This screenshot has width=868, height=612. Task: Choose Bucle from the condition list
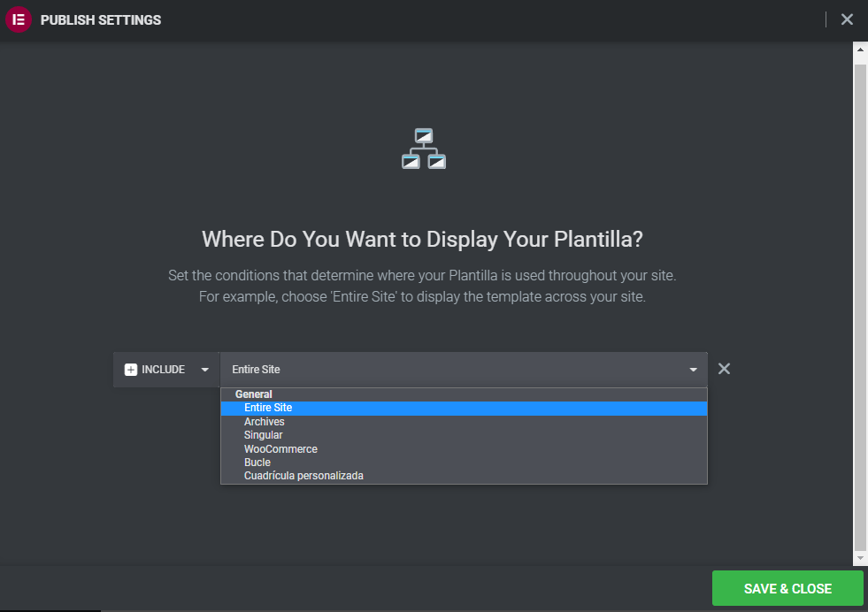click(464, 462)
